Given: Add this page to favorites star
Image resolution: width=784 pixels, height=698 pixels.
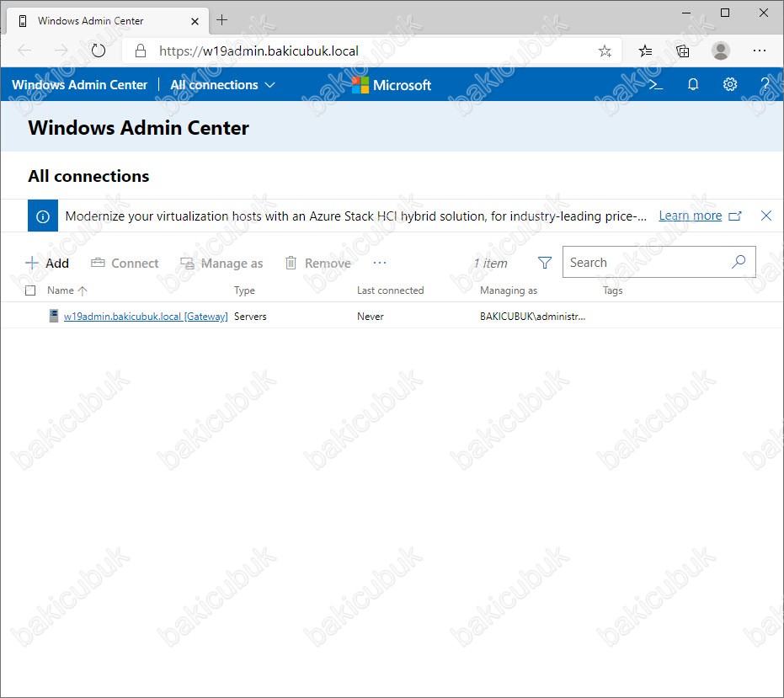Looking at the screenshot, I should [605, 51].
